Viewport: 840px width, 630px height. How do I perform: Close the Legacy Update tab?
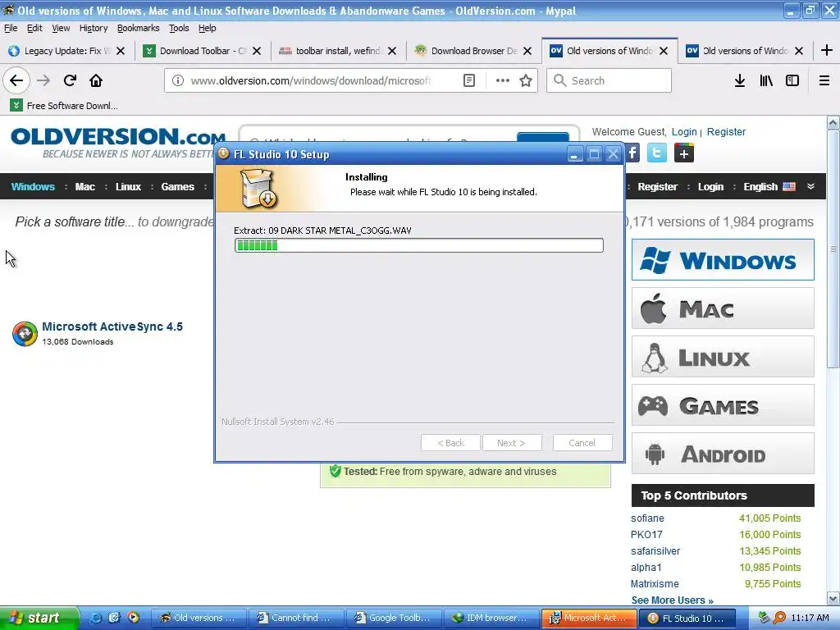coord(121,51)
